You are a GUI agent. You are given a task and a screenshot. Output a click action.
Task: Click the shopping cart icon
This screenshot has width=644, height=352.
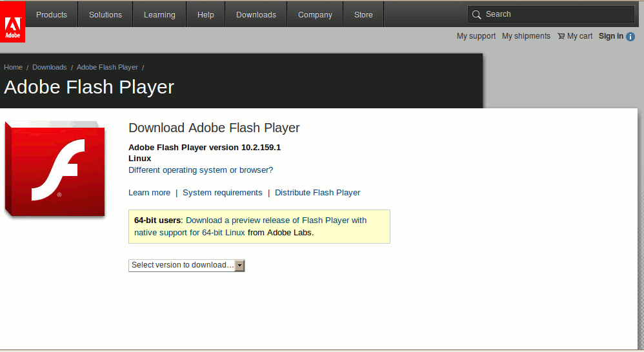tap(561, 36)
